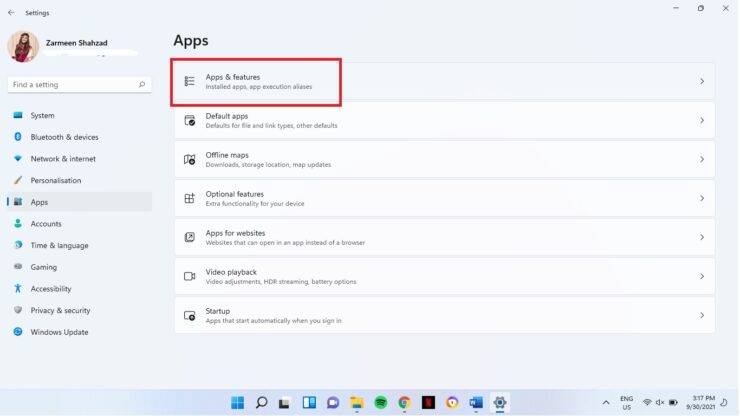Screen dimensions: 740x416
Task: Open the Widgets taskbar icon
Action: [x=309, y=402]
